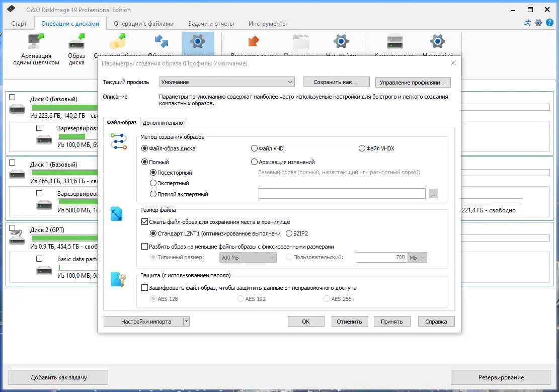Screen dimensions: 559x392
Task: Check the Диск 0 (Базовый) checkbox
Action: [x=12, y=97]
